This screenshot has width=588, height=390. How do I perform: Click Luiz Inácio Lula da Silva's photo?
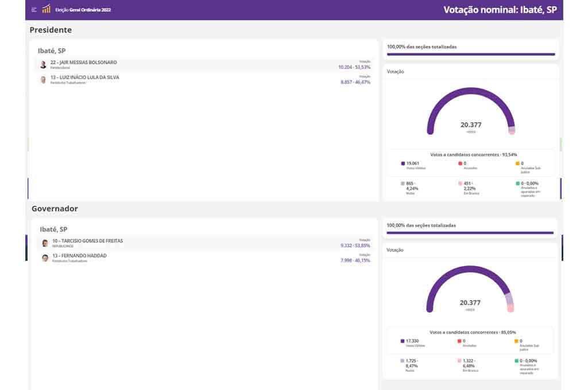(43, 80)
